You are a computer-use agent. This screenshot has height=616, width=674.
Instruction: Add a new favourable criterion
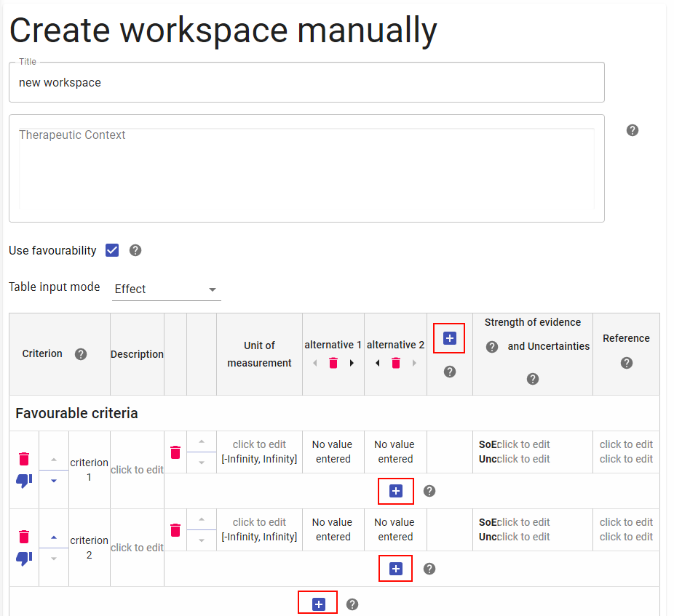pos(318,604)
